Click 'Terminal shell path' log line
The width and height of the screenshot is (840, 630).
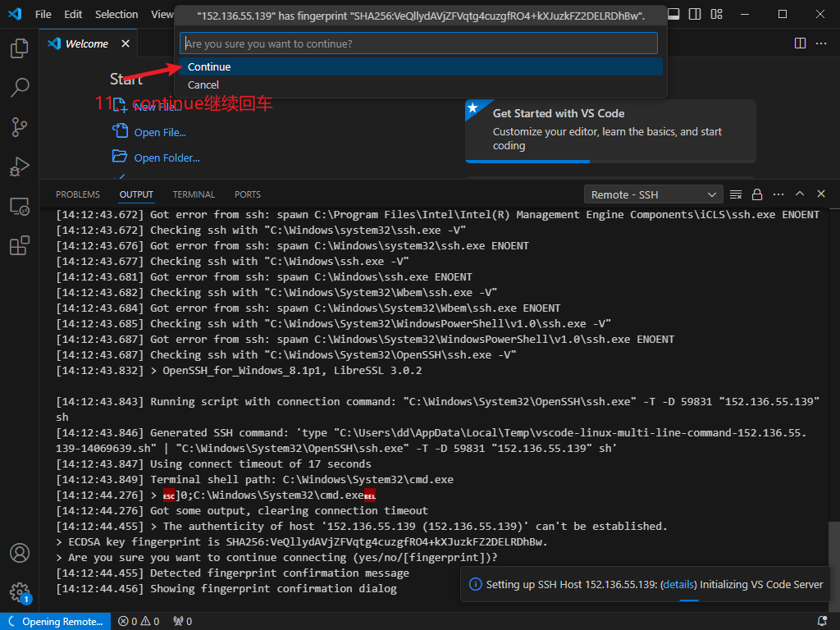pos(254,479)
